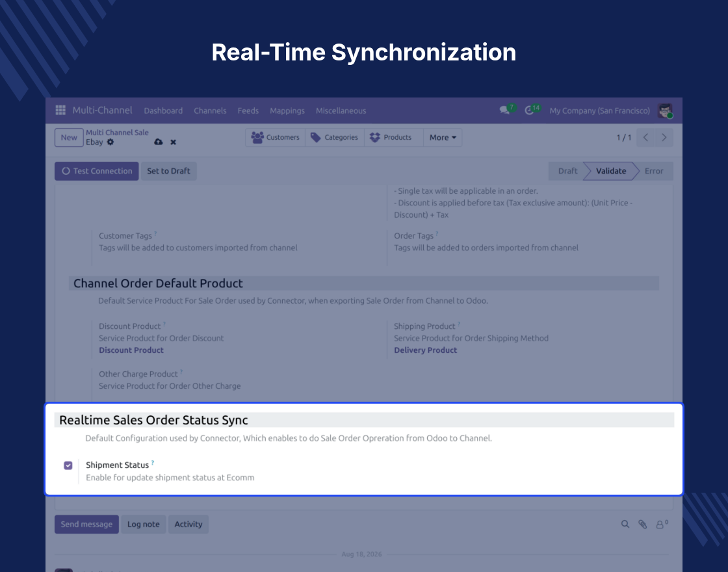Select the Validate status stage
Screen dimensions: 728x572
[x=611, y=171]
